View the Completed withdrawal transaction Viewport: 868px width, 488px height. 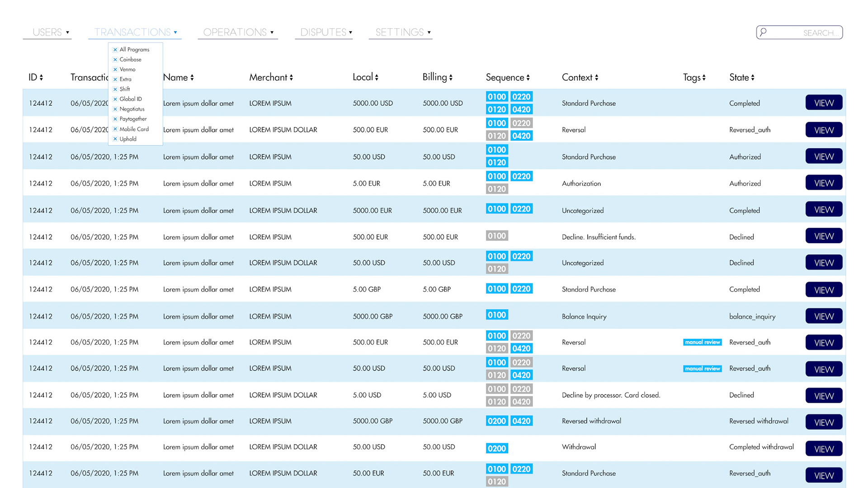coord(823,449)
